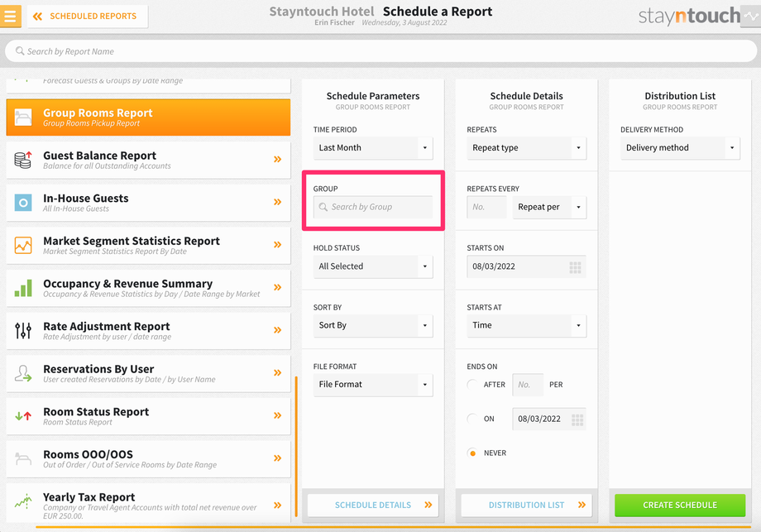The height and width of the screenshot is (532, 761).
Task: Click the Guest Balance Report coins icon
Action: [23, 160]
